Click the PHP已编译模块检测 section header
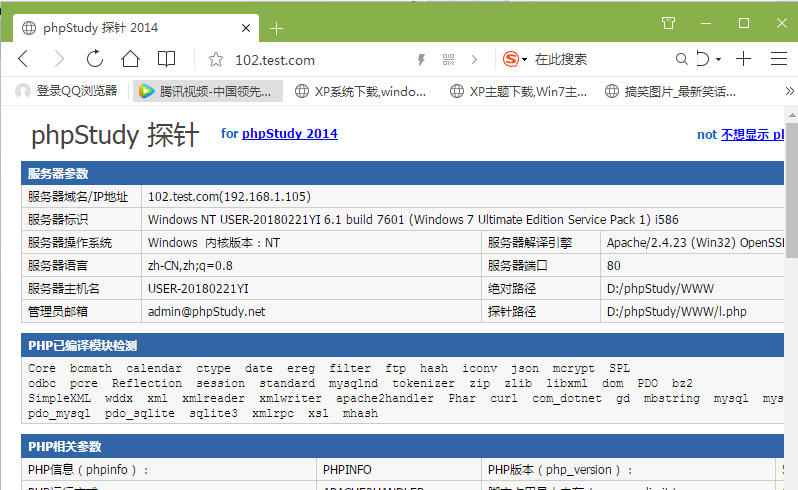The width and height of the screenshot is (798, 490). point(402,345)
